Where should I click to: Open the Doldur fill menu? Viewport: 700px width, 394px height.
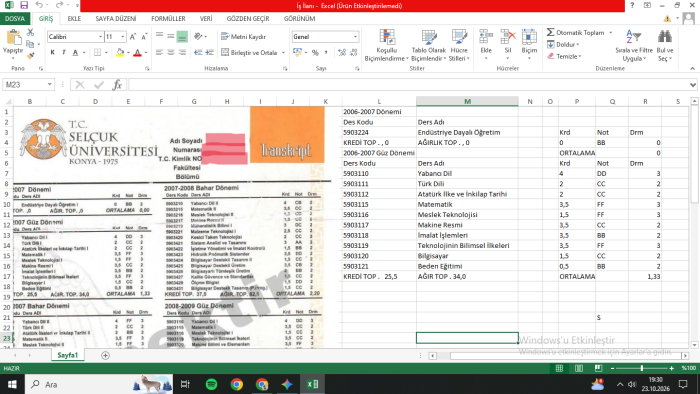[563, 45]
